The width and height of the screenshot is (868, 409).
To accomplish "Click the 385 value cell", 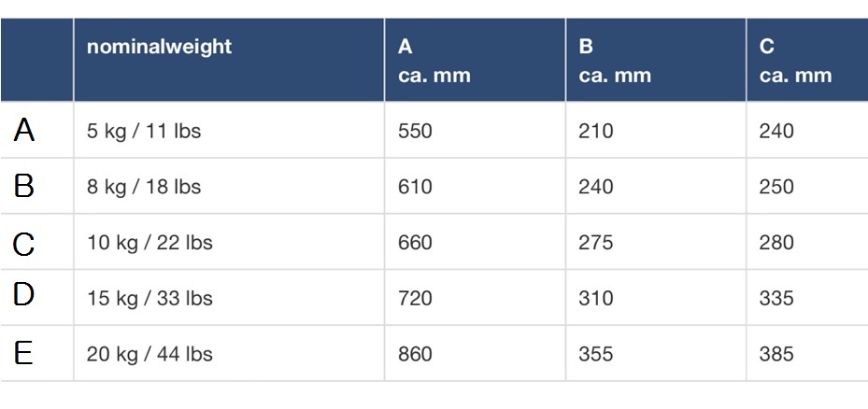I will [776, 355].
